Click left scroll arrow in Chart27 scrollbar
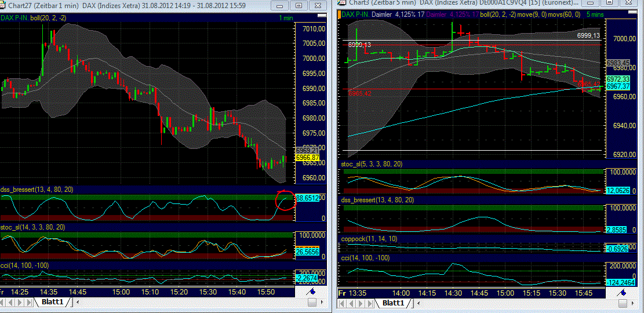This screenshot has height=313, width=644. click(78, 303)
